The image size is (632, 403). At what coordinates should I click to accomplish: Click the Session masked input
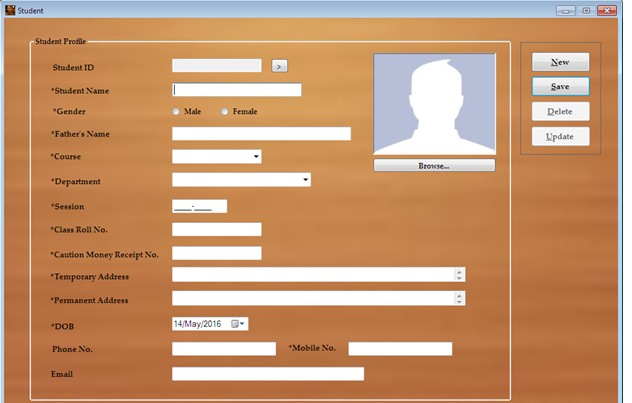[x=200, y=206]
